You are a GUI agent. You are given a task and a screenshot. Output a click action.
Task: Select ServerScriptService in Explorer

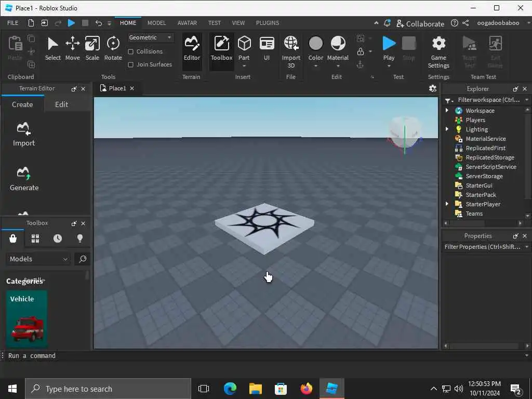click(490, 167)
